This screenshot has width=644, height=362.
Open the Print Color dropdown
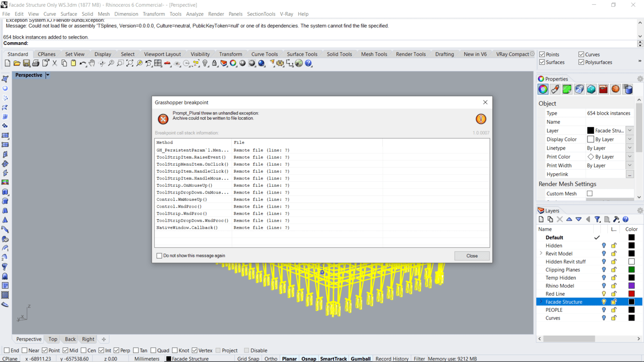click(x=630, y=157)
